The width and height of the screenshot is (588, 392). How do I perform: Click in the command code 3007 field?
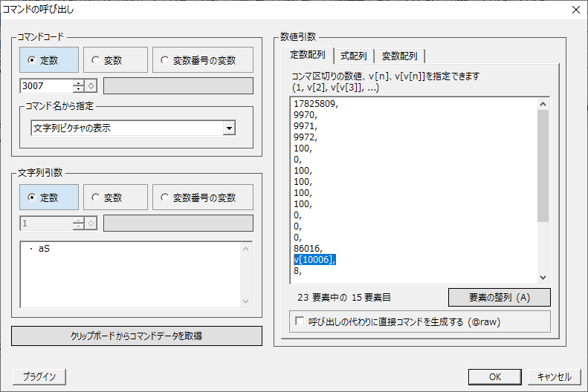point(46,86)
